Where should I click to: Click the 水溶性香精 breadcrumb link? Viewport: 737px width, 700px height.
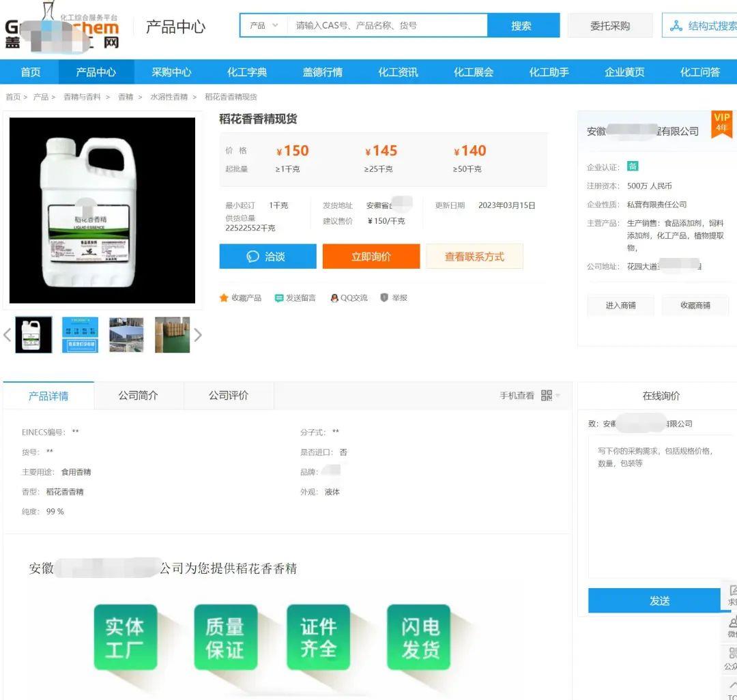click(x=169, y=97)
